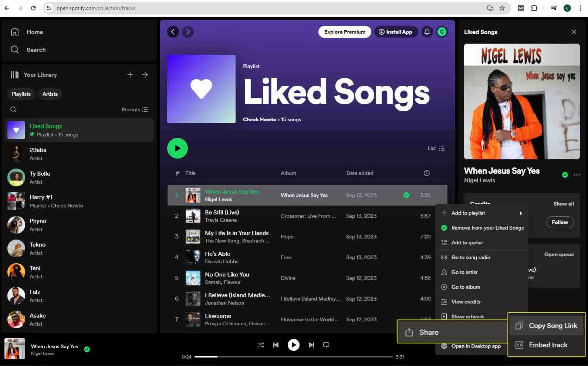Create a new playlist with plus icon

coord(130,75)
